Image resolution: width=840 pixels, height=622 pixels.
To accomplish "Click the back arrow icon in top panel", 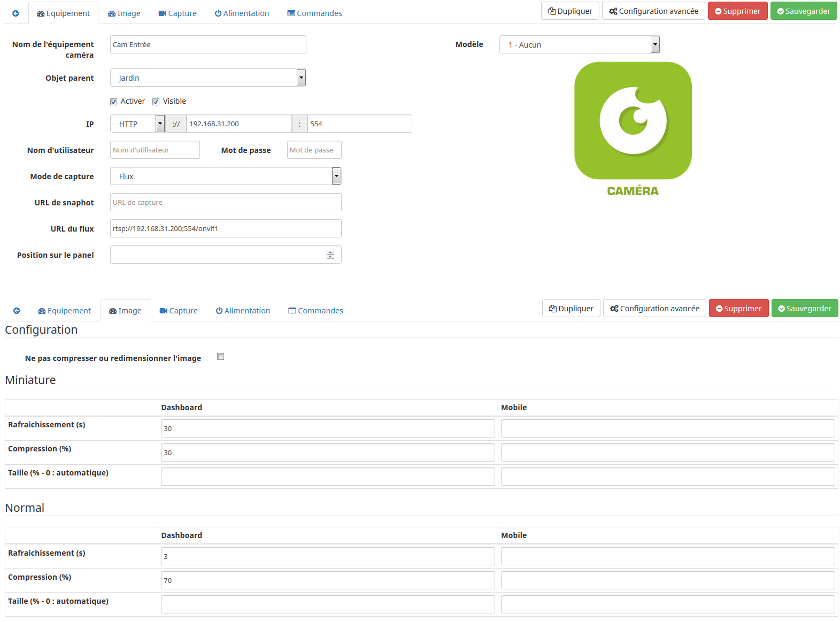I will point(16,13).
